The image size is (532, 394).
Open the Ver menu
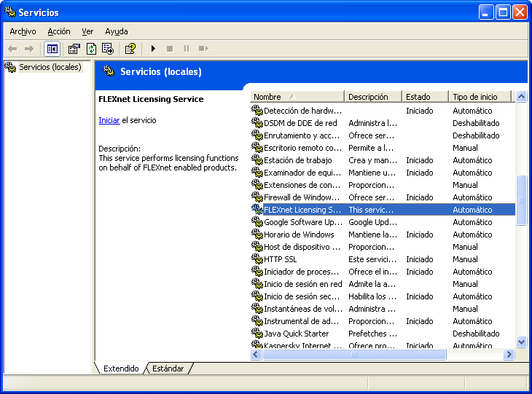click(87, 31)
